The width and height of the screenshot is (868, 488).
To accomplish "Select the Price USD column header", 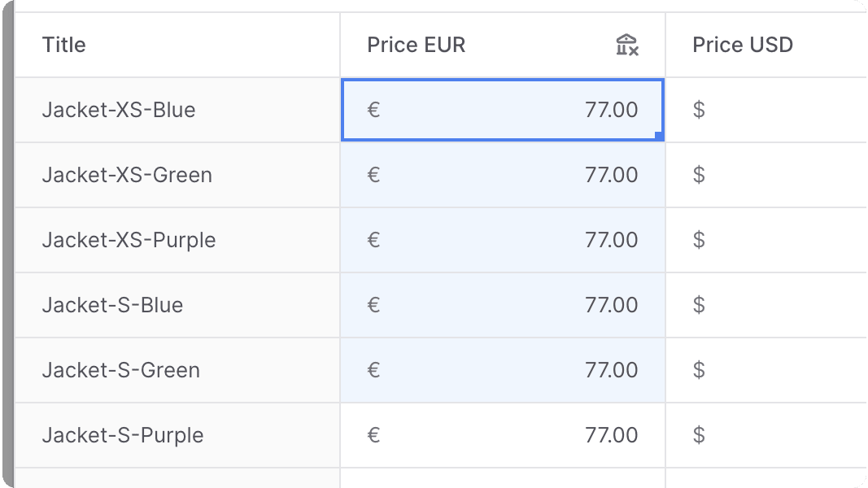I will pyautogui.click(x=742, y=45).
